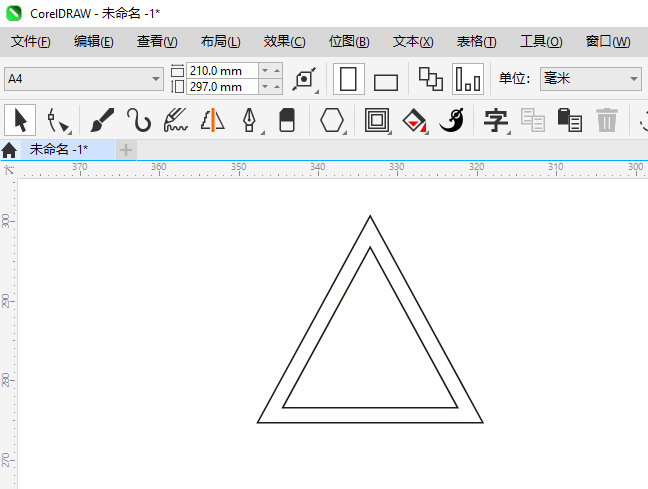648x489 pixels.
Task: Click the ruler origin corner icon
Action: click(8, 170)
